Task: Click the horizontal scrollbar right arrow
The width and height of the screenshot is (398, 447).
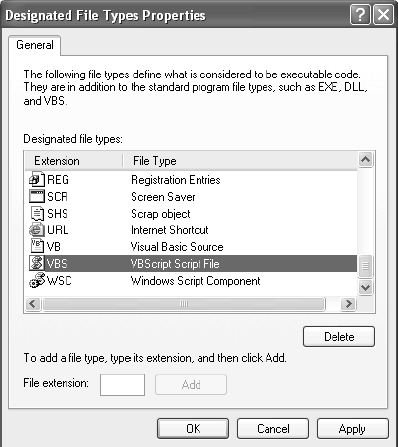Action: click(x=348, y=304)
